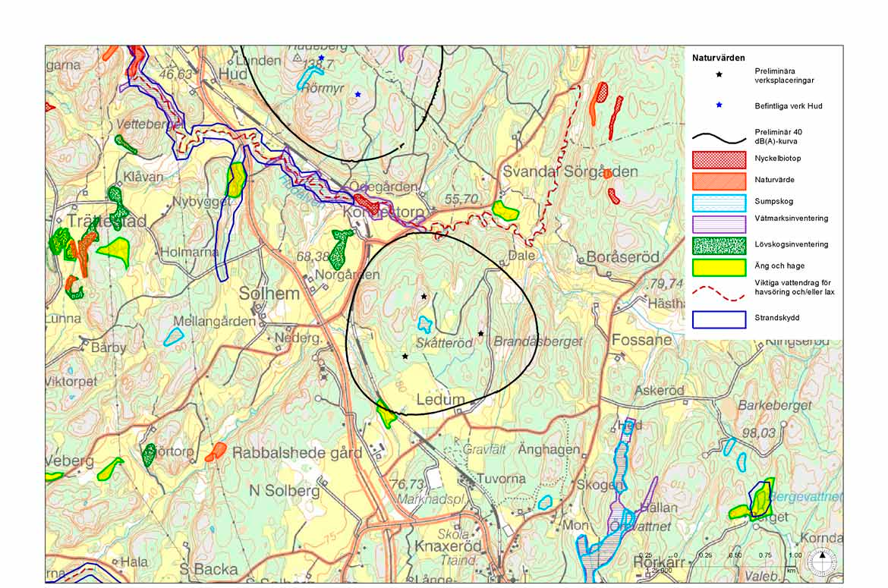Click the 'Preliminära verksplaceringar' legend text
This screenshot has height=588, width=888.
784,76
